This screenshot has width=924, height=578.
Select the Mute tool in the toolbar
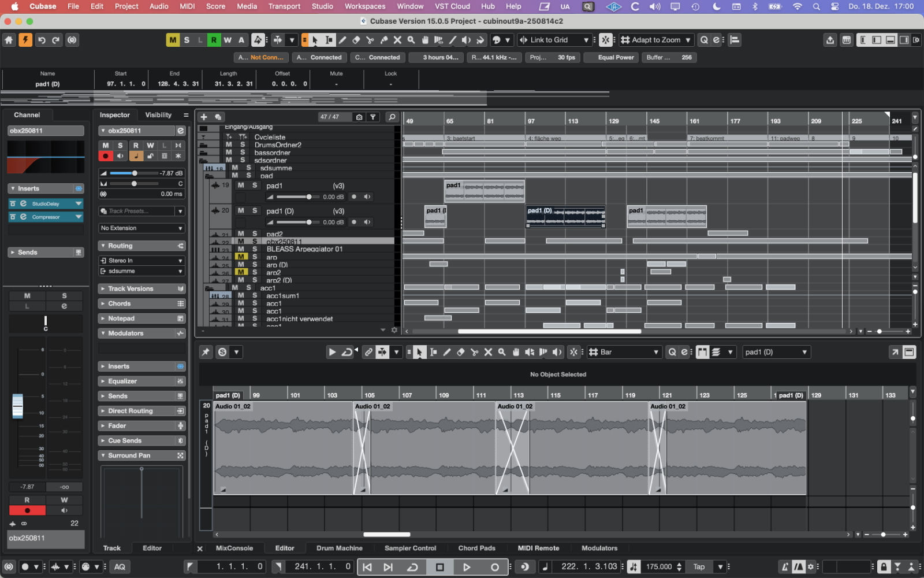[397, 40]
